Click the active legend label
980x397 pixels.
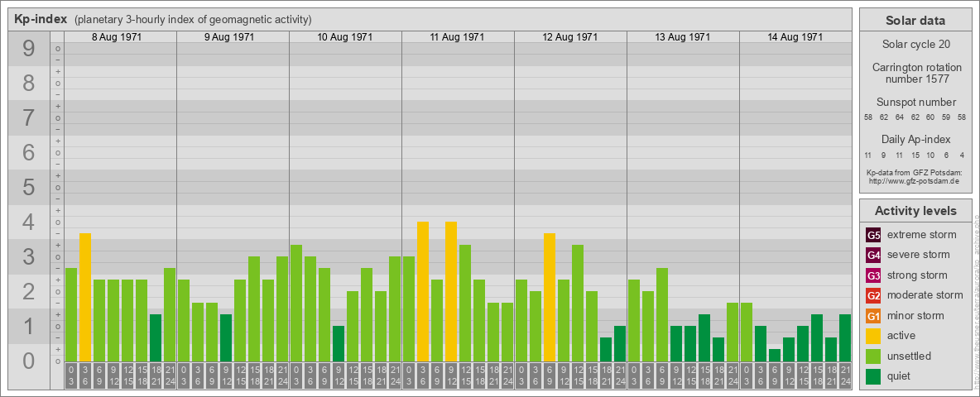coord(901,336)
